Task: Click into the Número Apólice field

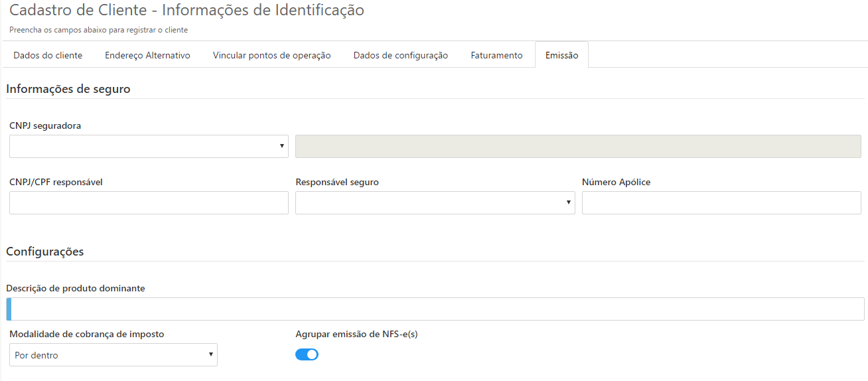Action: 721,203
